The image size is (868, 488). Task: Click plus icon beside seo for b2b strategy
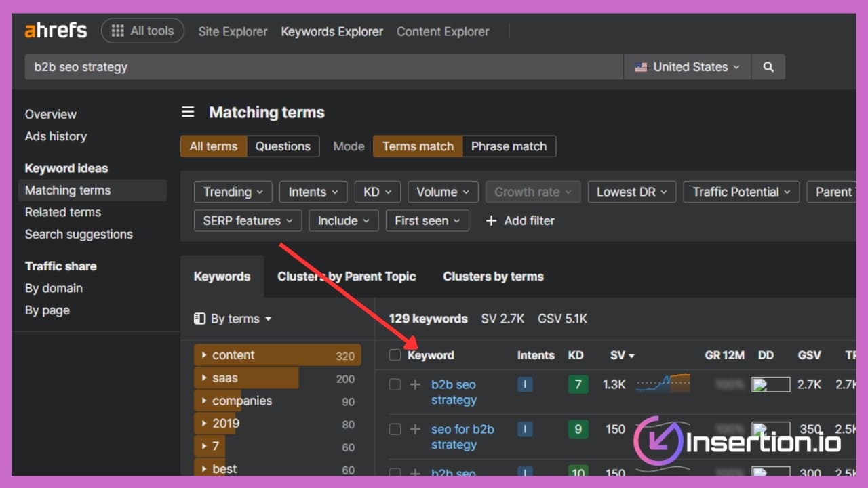[415, 429]
